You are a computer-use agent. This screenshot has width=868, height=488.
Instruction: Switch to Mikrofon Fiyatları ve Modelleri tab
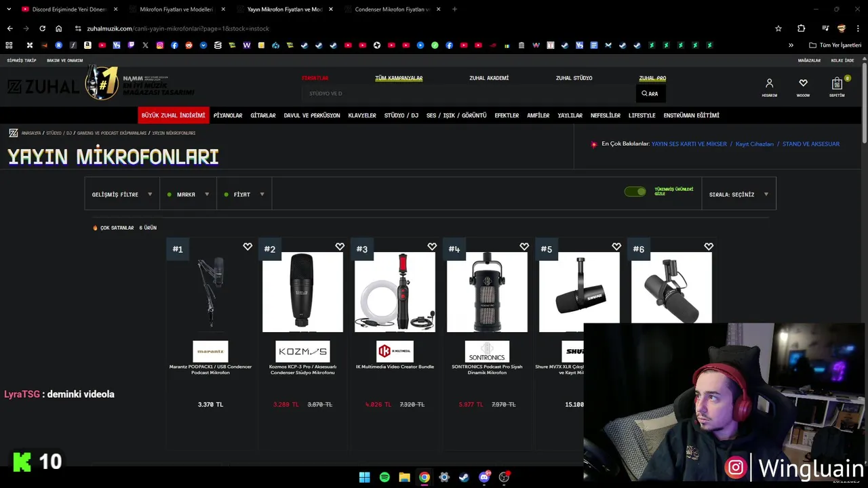(176, 9)
